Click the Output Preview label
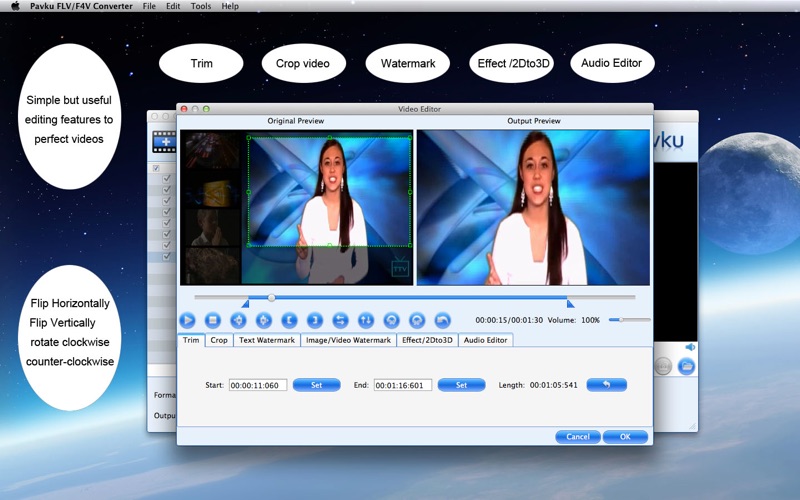 534,121
